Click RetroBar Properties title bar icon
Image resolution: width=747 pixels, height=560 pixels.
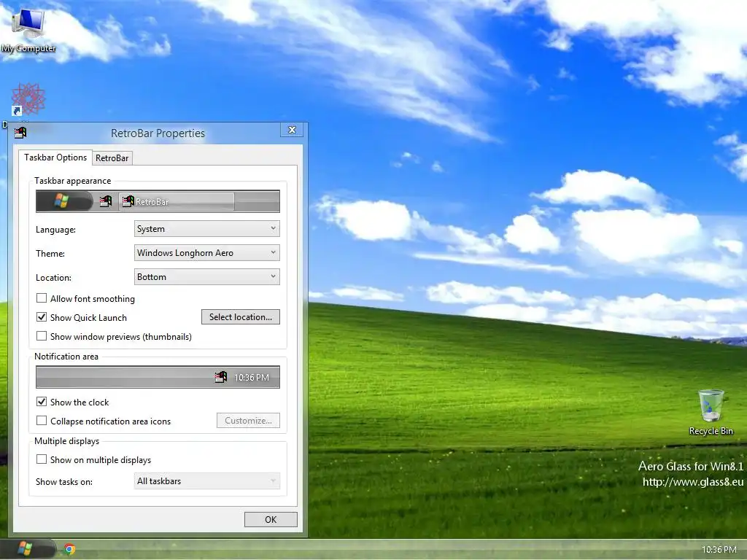pyautogui.click(x=20, y=133)
